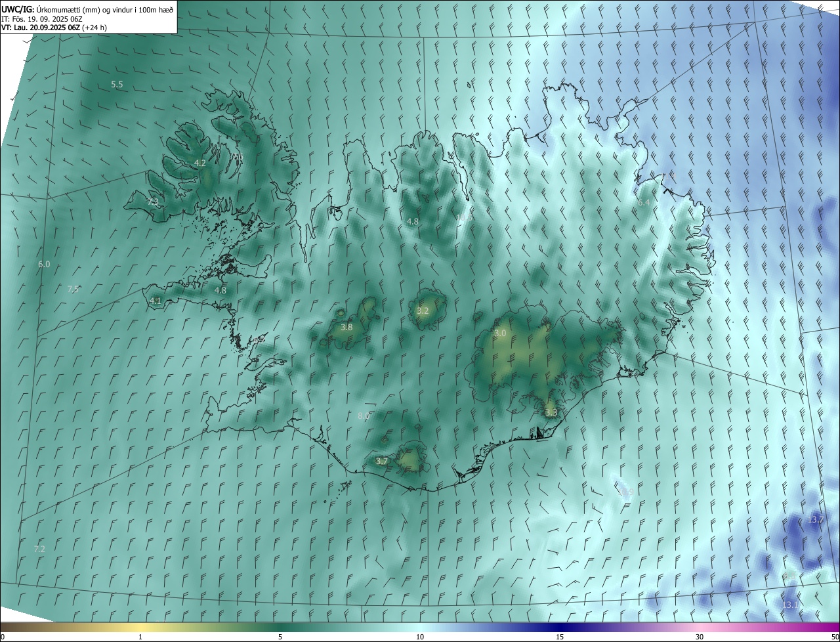Click the 3.3 value label
The image size is (840, 642).
tap(551, 412)
